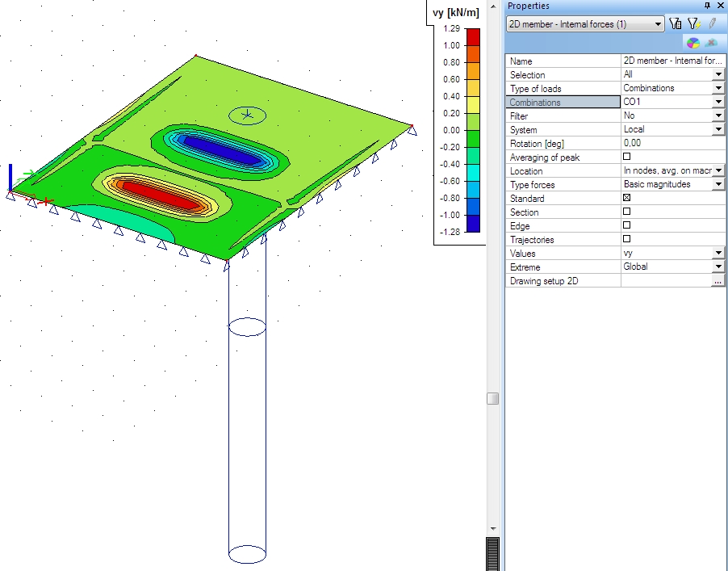Pin the Properties panel

click(708, 6)
